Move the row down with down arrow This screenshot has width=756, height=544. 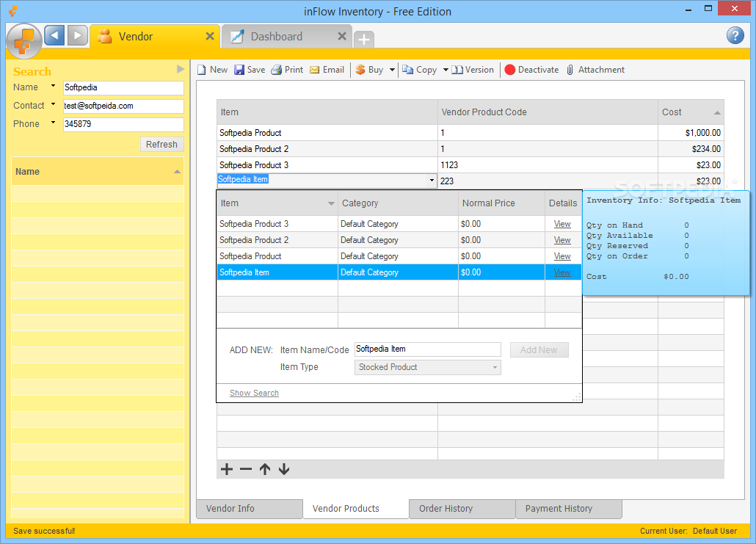click(284, 469)
